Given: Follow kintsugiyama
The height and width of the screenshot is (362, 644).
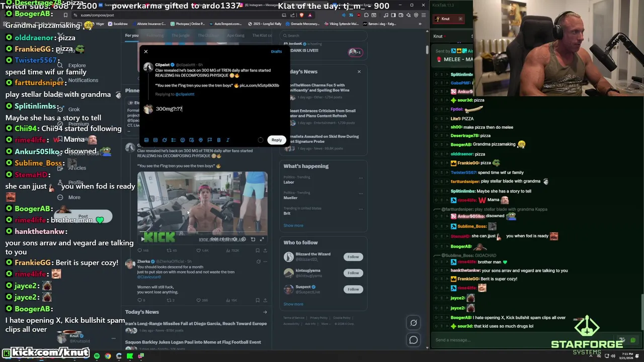Looking at the screenshot, I should (353, 273).
